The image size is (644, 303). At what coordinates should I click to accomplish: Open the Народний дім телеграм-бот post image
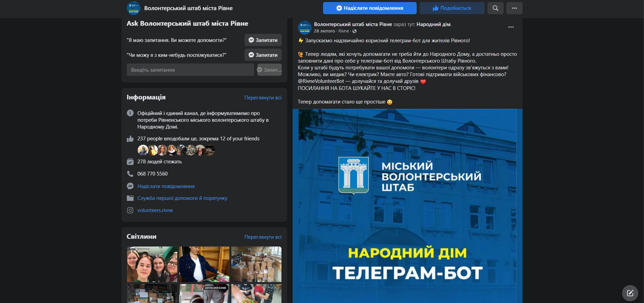tap(408, 206)
